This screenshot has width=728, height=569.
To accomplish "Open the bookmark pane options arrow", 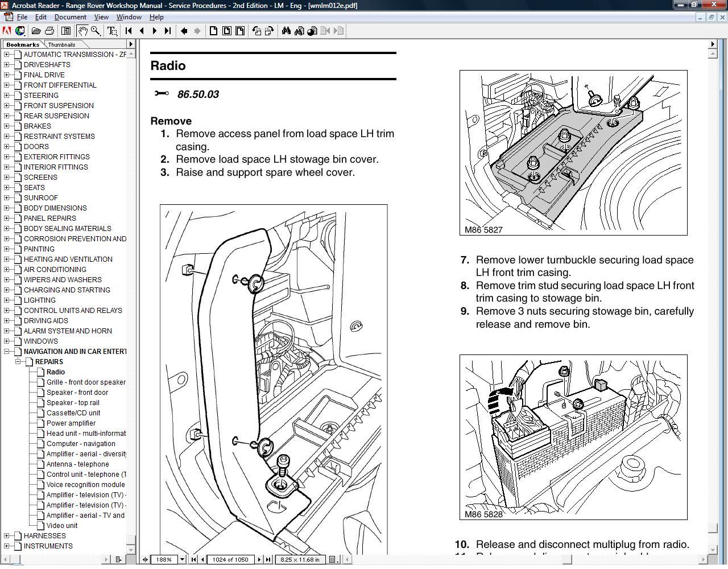I will (130, 44).
